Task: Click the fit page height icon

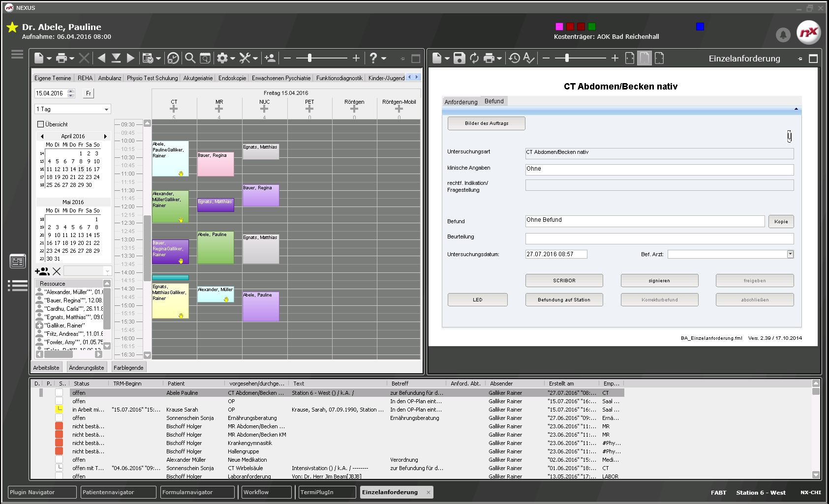Action: pyautogui.click(x=645, y=59)
